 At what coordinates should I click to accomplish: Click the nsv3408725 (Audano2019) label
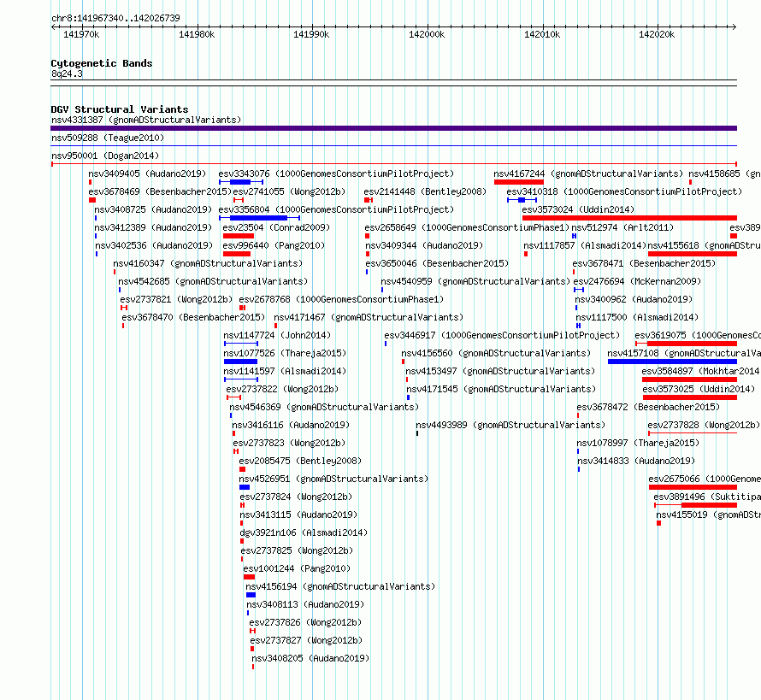coord(153,209)
